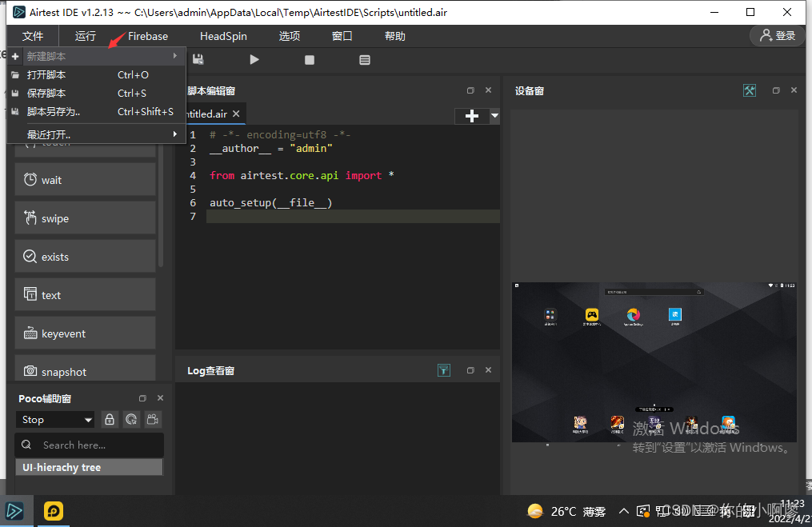Image resolution: width=812 pixels, height=527 pixels.
Task: Click line 7 in the code editor
Action: click(x=353, y=217)
